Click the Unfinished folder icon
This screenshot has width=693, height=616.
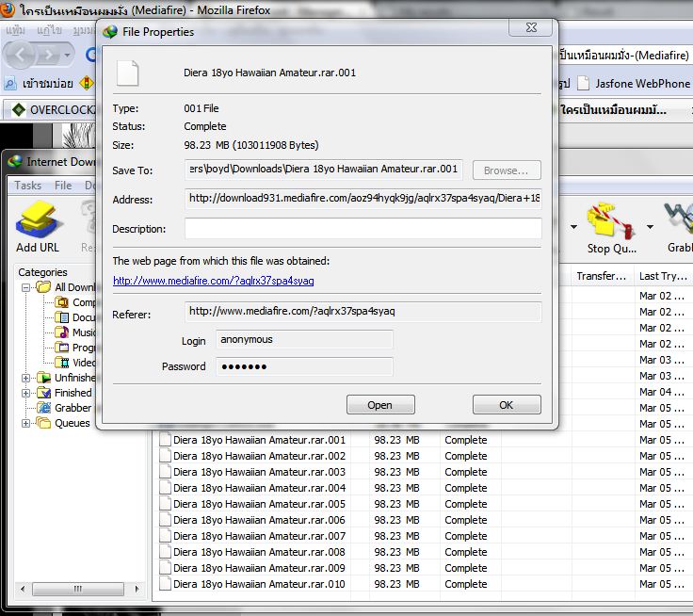tap(43, 378)
